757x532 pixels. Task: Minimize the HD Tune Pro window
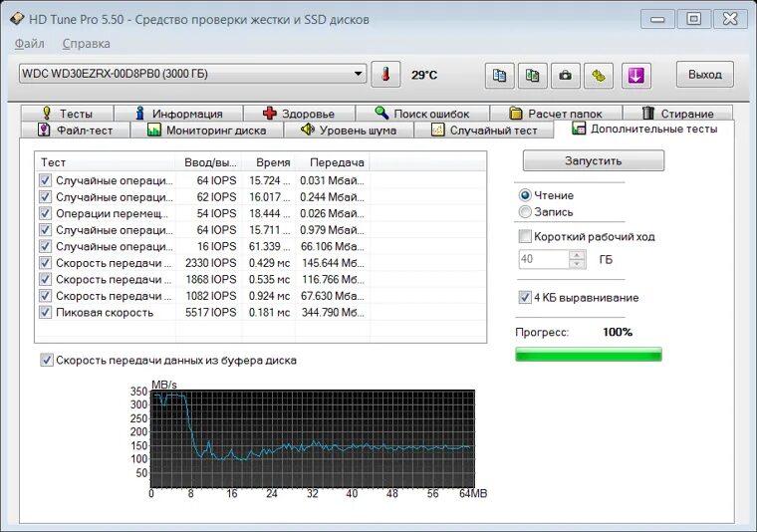tap(657, 19)
